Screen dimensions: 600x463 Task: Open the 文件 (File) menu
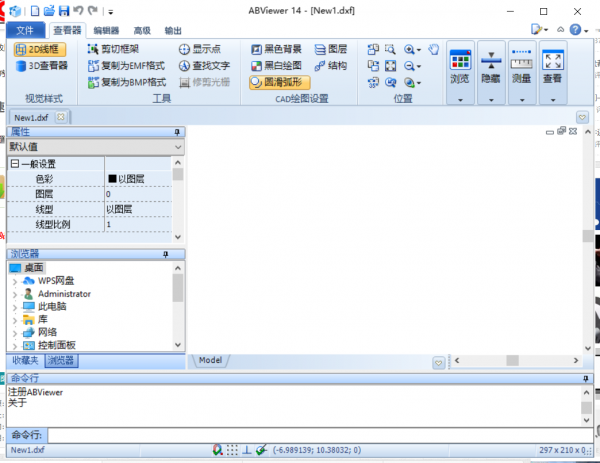25,30
